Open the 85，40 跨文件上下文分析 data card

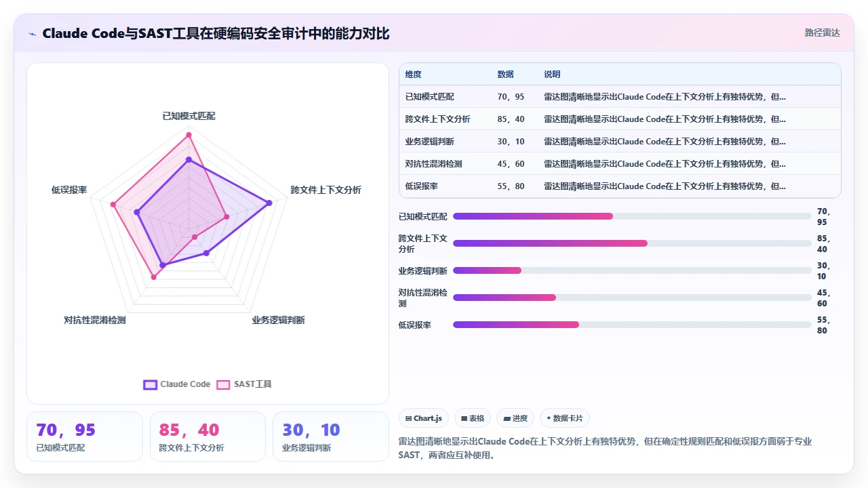[208, 436]
